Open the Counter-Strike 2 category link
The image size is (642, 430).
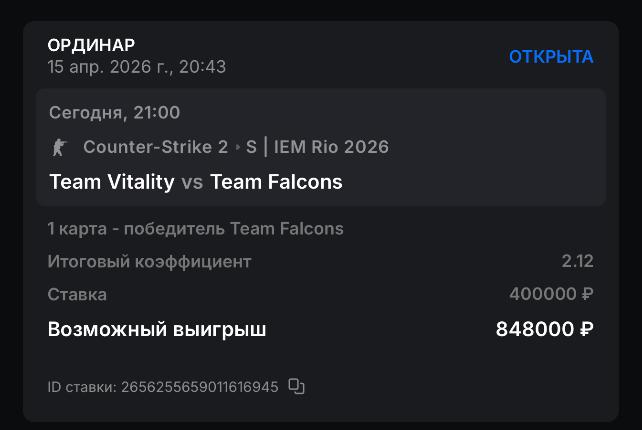pyautogui.click(x=155, y=148)
